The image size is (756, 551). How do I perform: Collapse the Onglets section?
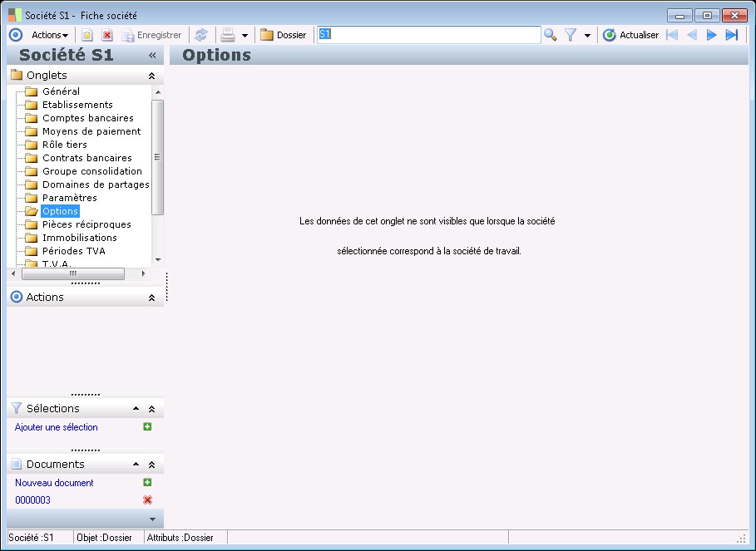tap(151, 76)
